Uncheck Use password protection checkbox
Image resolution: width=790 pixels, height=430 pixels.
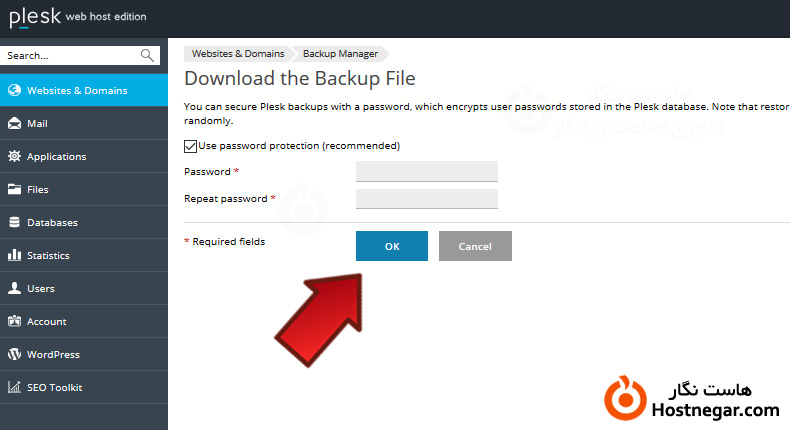pos(191,146)
